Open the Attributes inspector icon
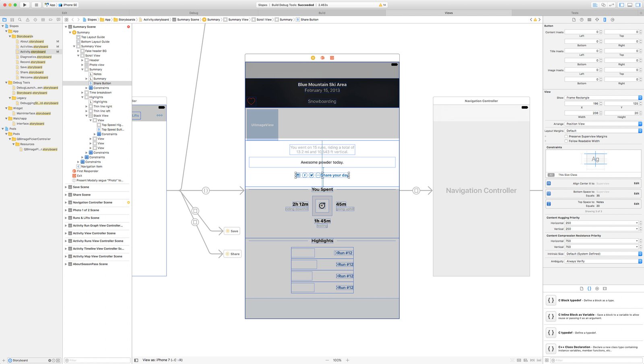Image resolution: width=644 pixels, height=364 pixels. point(597,20)
